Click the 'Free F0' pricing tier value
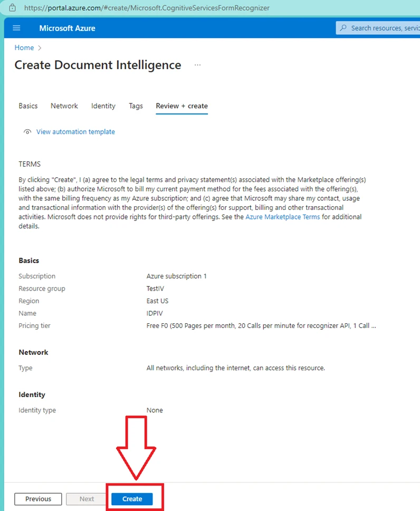 coord(261,325)
